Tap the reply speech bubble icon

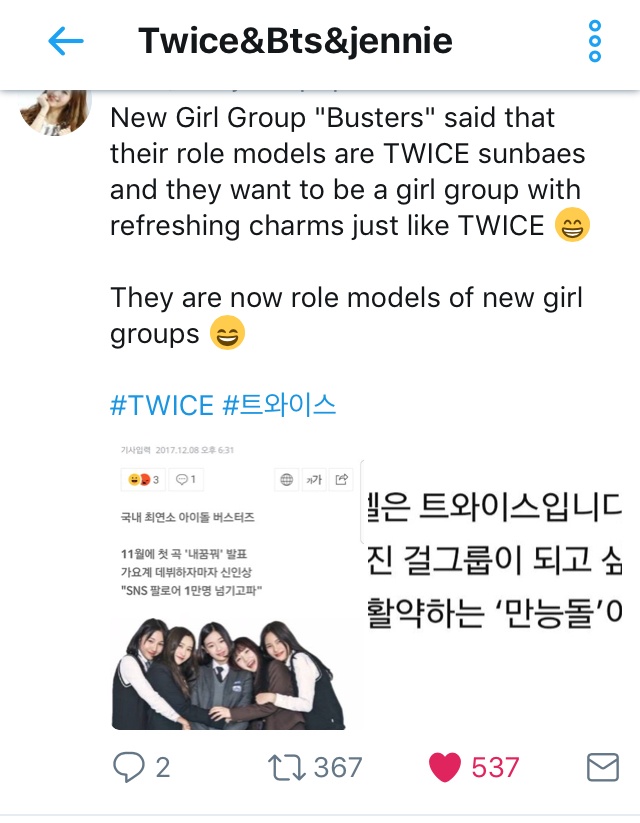pos(129,767)
